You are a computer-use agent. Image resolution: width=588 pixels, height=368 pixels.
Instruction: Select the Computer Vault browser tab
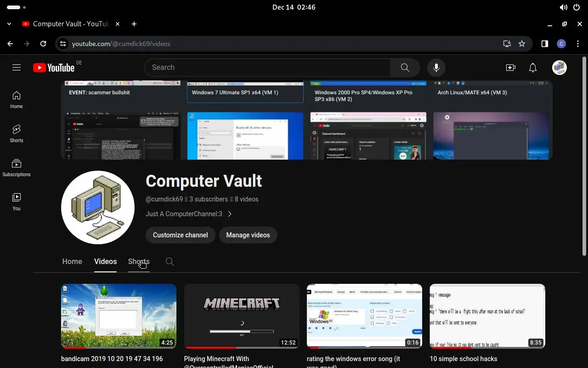point(70,24)
